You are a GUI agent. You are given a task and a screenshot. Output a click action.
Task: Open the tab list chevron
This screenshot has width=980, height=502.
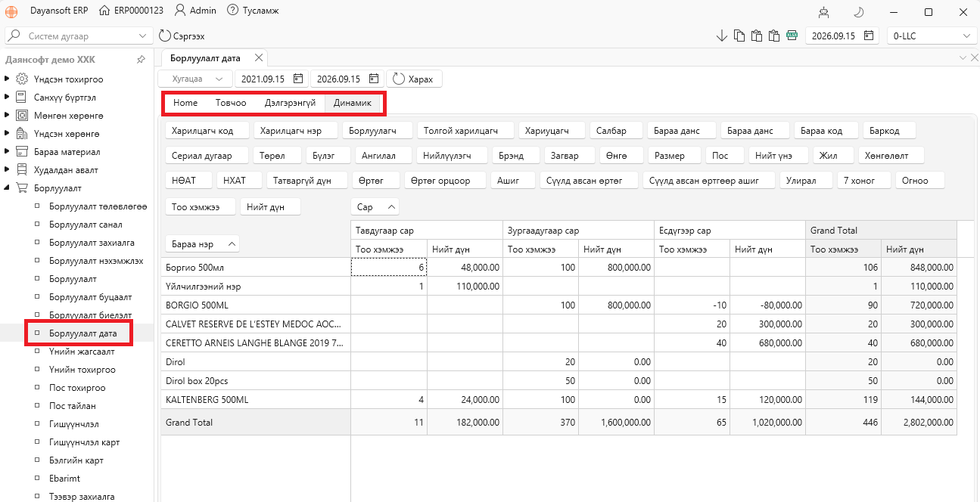point(963,57)
